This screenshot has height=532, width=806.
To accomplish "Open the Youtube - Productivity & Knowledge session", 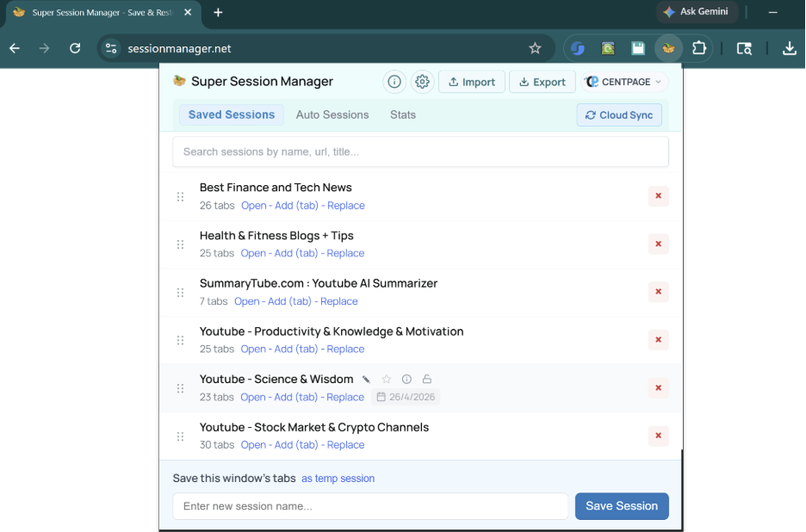I will [253, 349].
